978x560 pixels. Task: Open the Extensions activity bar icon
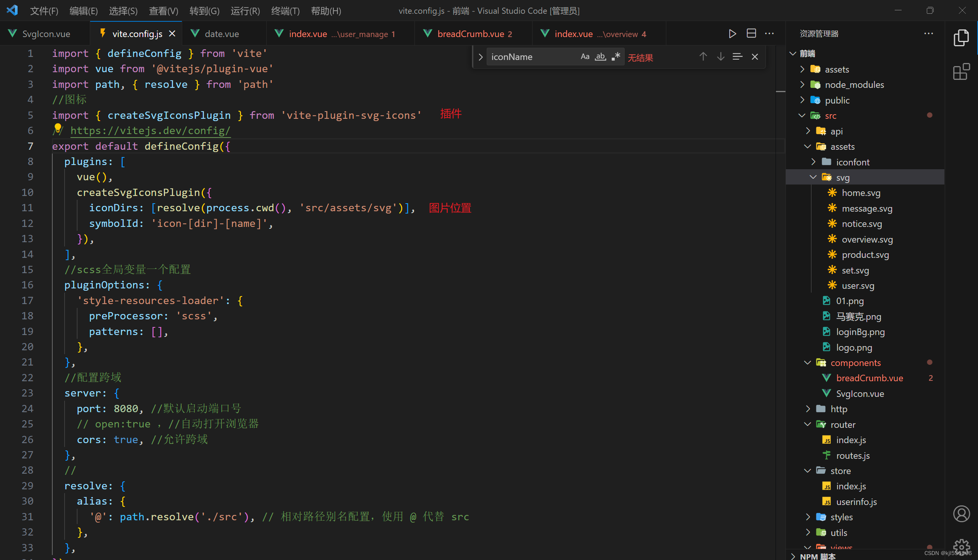(961, 72)
